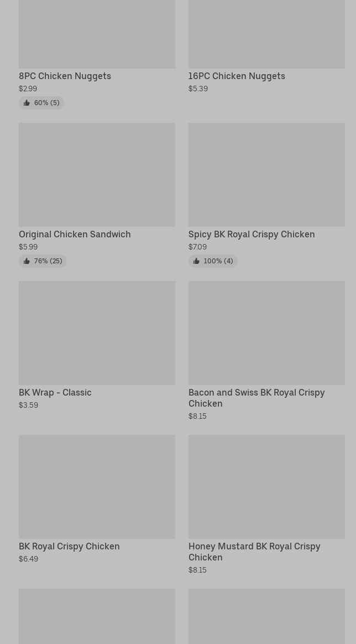Image resolution: width=356 pixels, height=644 pixels.
Task: Open BK Wrap - Classic item
Action: [55, 393]
